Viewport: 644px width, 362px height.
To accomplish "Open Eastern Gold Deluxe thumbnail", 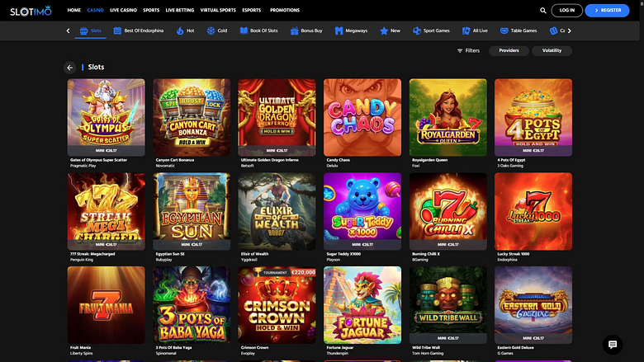I will (x=533, y=305).
